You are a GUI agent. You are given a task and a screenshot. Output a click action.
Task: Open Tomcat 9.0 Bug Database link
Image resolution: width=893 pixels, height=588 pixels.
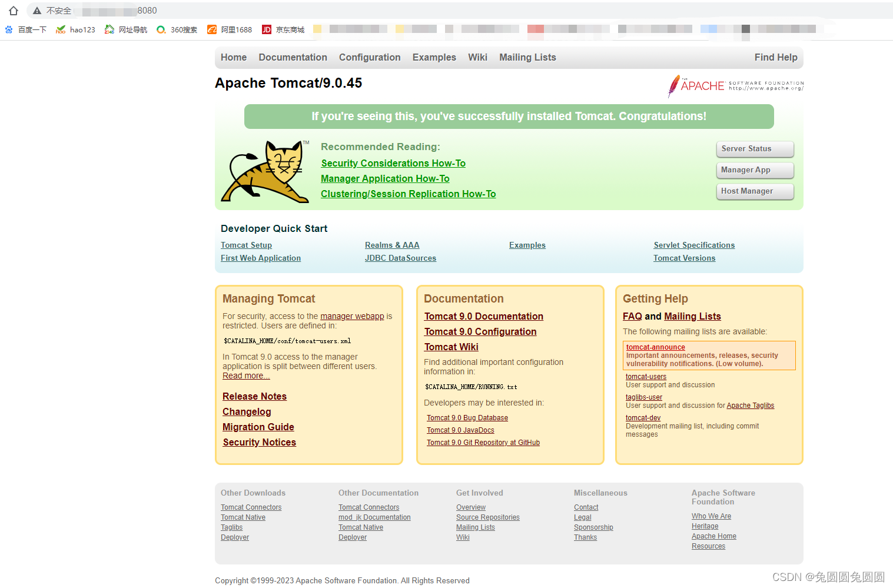467,418
